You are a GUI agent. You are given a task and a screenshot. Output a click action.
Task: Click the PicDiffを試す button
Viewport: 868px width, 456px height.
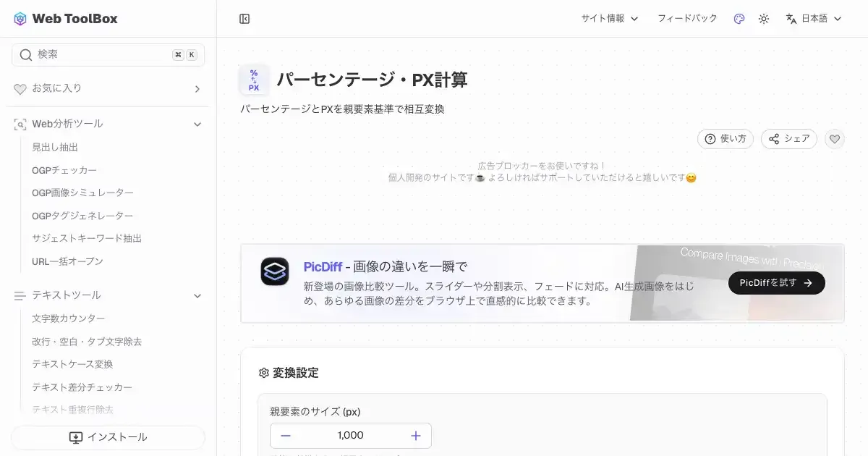tap(776, 283)
